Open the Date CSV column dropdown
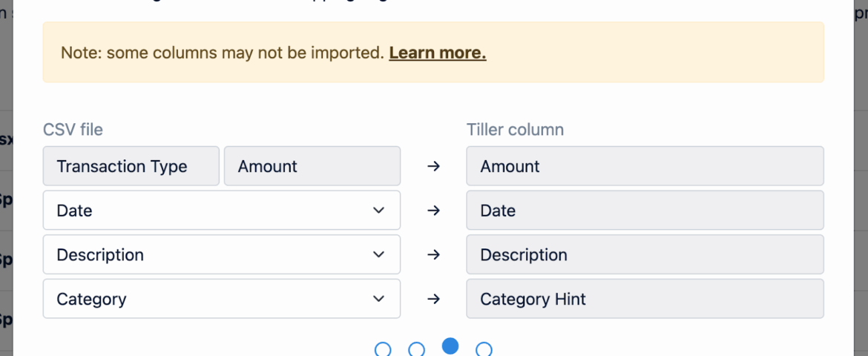Image resolution: width=868 pixels, height=356 pixels. click(x=221, y=211)
